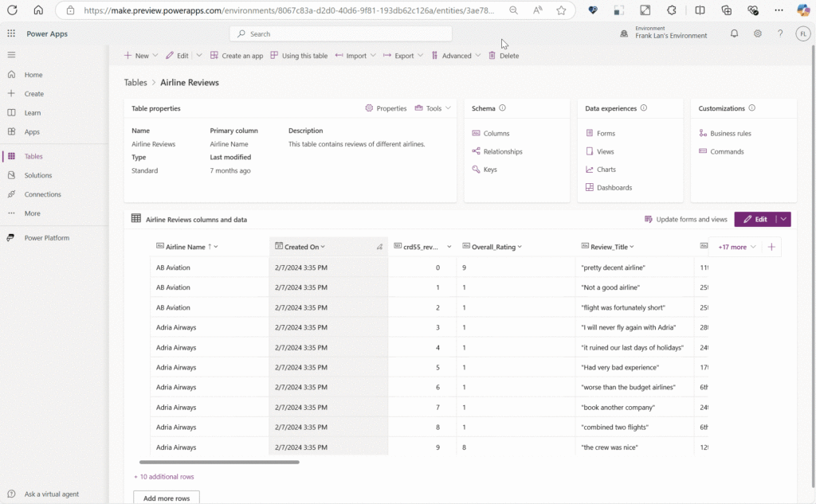Open the Advanced toolbar dropdown

click(457, 56)
